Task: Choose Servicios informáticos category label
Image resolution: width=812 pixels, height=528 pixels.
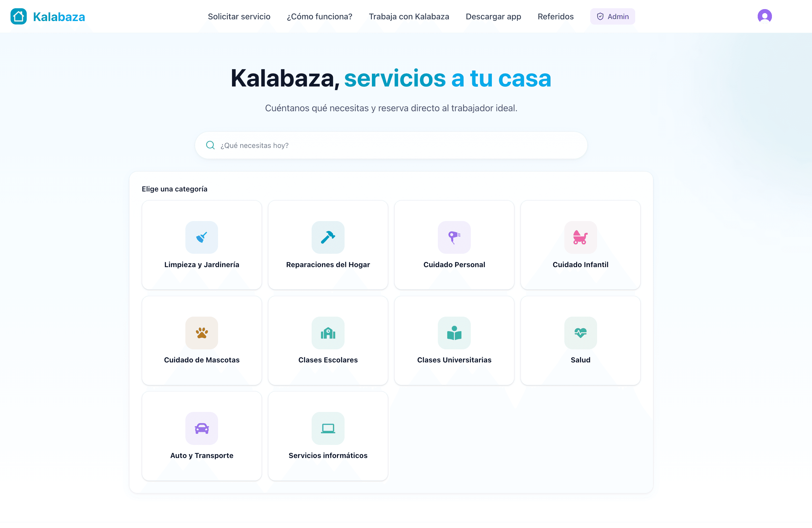Action: [x=328, y=455]
